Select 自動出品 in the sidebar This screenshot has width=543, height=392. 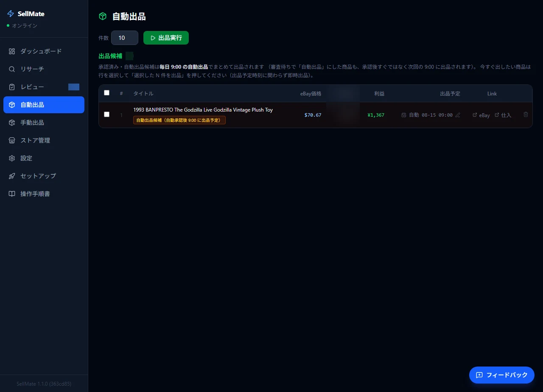pyautogui.click(x=44, y=105)
